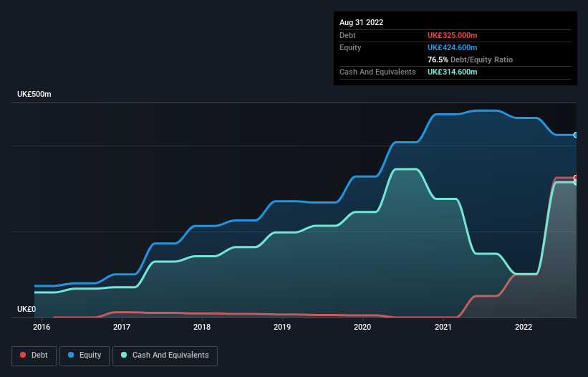The height and width of the screenshot is (377, 588).
Task: Click the UK£325.000m debt value
Action: 452,35
